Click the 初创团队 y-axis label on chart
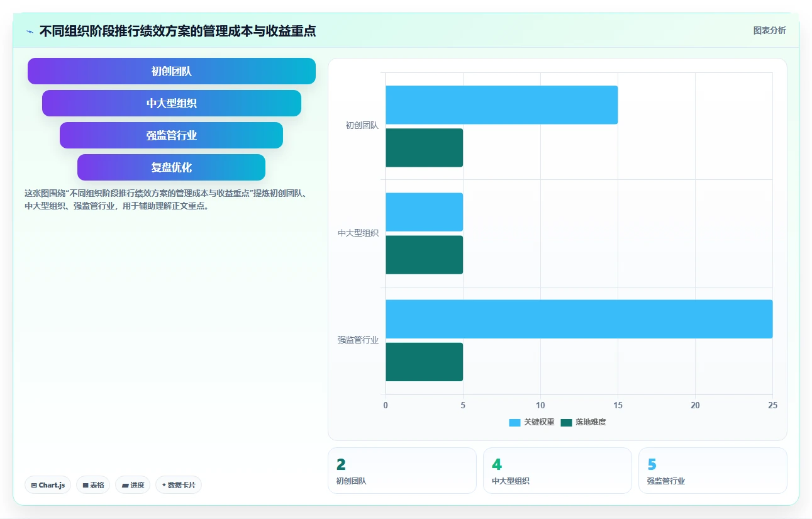 pos(362,125)
